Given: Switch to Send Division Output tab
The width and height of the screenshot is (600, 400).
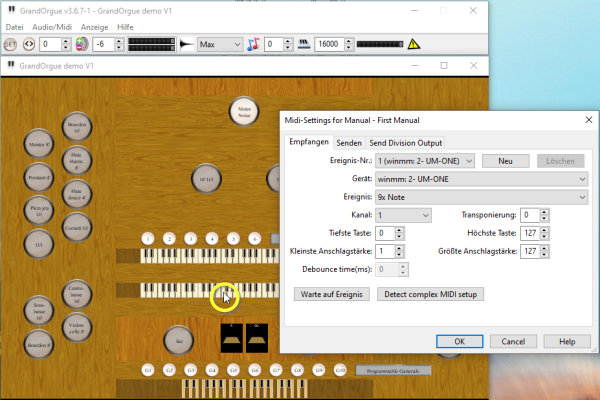Looking at the screenshot, I should (406, 143).
